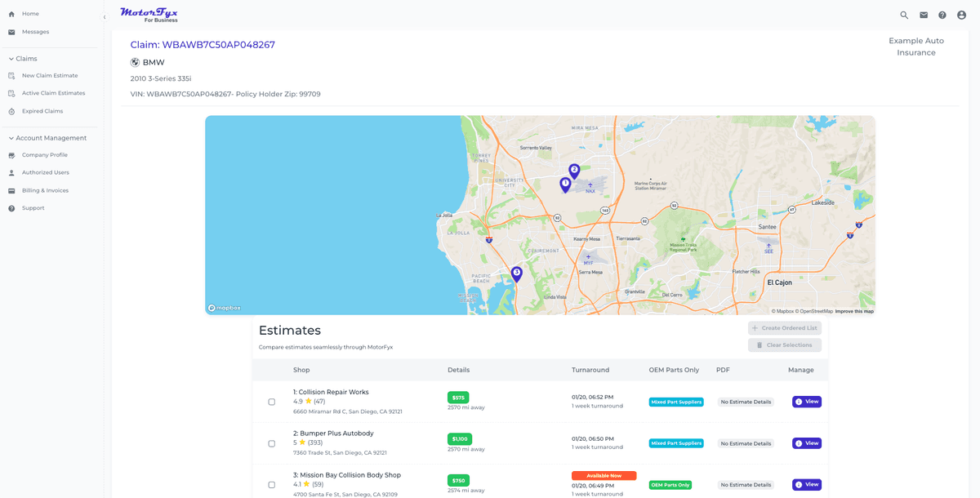Click the MotorFyx For Business logo
The width and height of the screenshot is (980, 498).
click(149, 15)
